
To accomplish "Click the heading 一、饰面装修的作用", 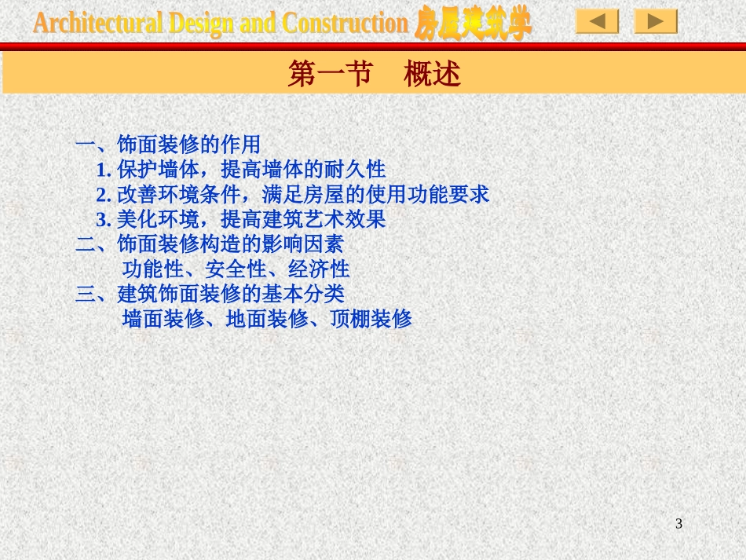I will (x=168, y=145).
